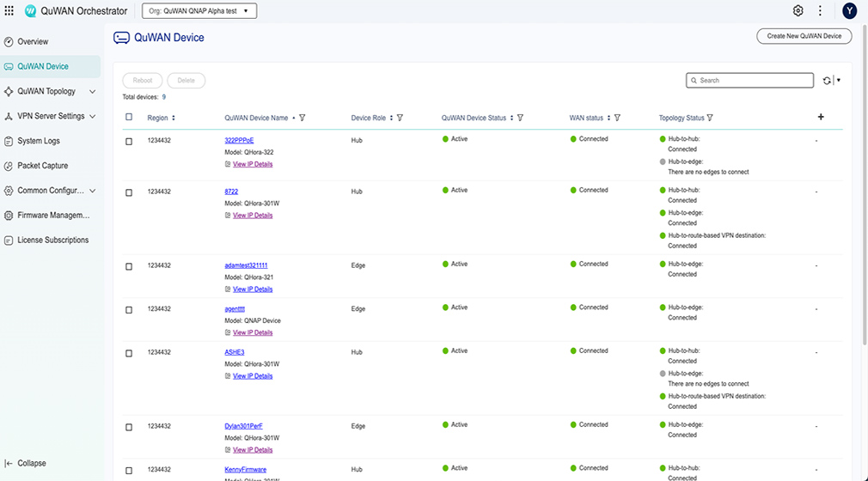
Task: Check the 322PPPoE device row checkbox
Action: (129, 141)
